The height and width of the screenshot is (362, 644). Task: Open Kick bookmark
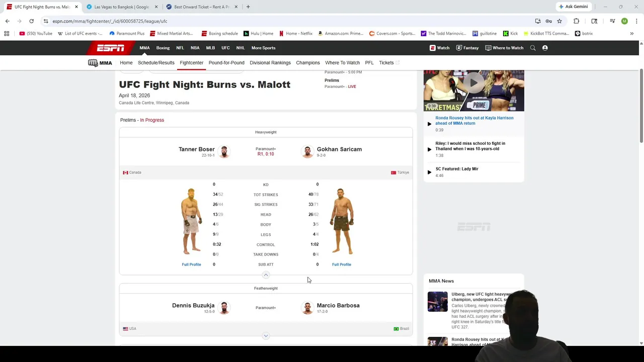click(x=510, y=34)
